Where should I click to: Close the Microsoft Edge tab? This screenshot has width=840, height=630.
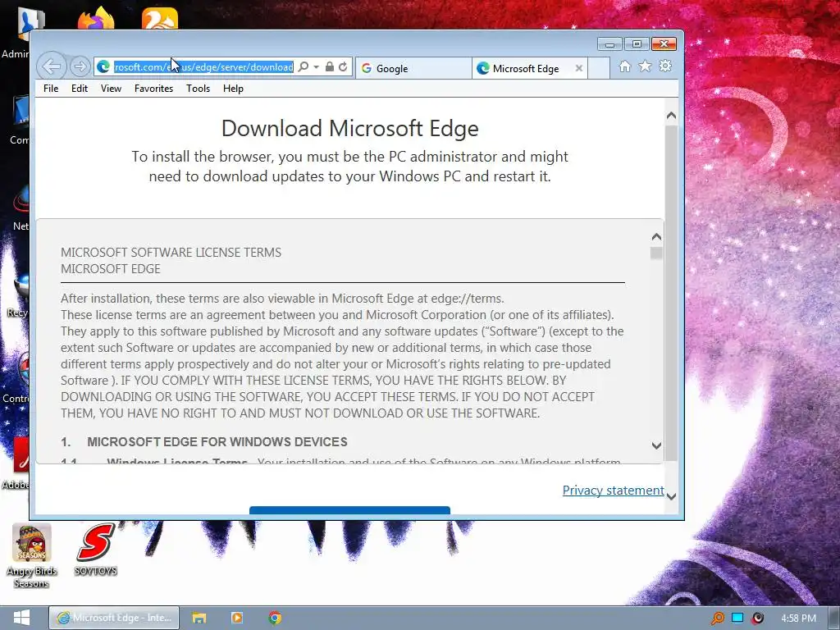(x=579, y=69)
